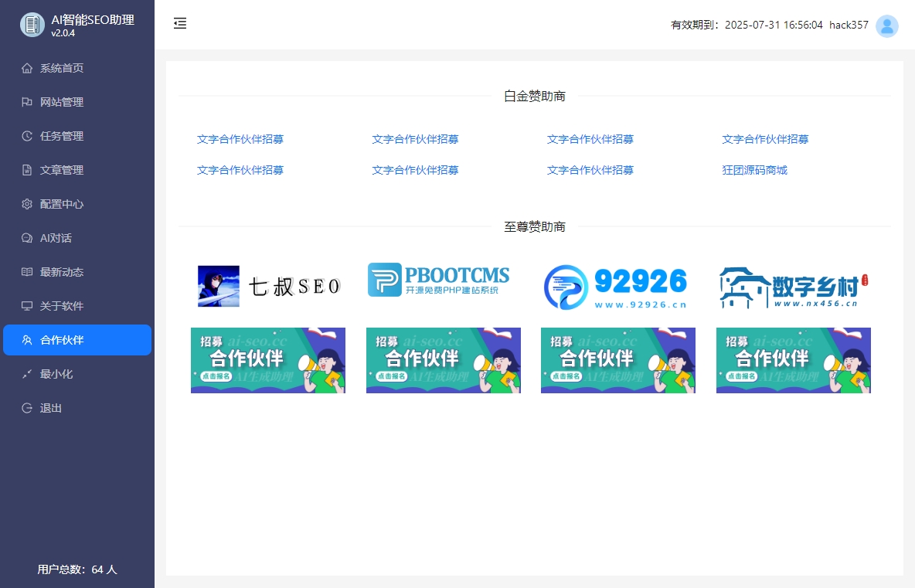Image resolution: width=915 pixels, height=588 pixels.
Task: Switch to AI对话 in the sidebar
Action: 77,238
